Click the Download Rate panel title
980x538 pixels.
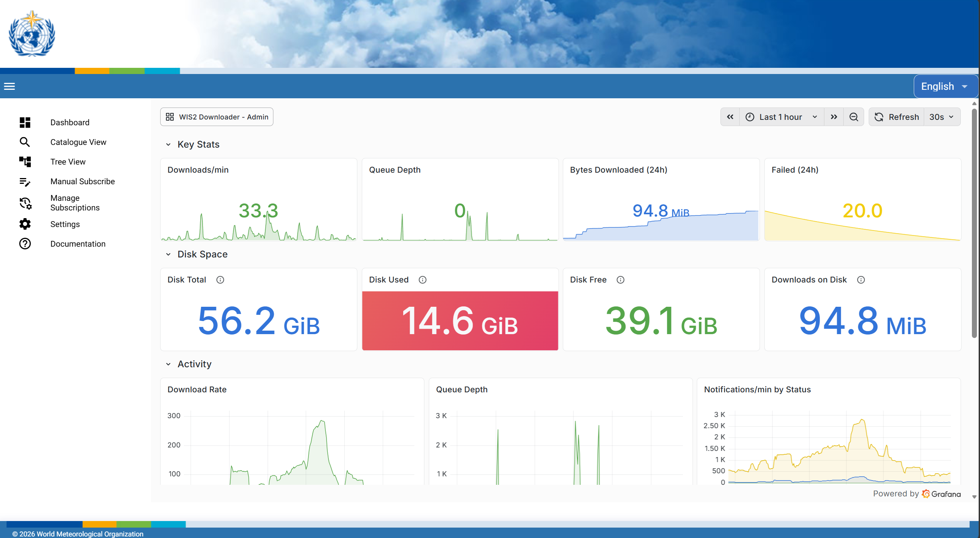click(x=197, y=390)
